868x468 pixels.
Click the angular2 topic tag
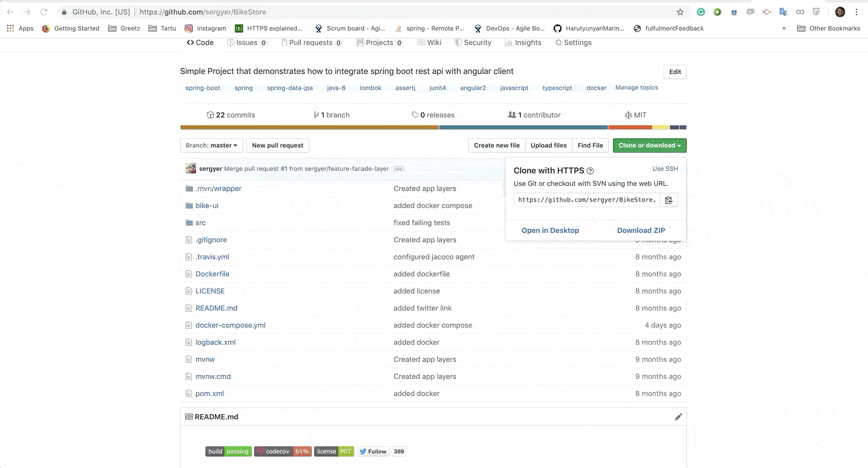pos(473,88)
